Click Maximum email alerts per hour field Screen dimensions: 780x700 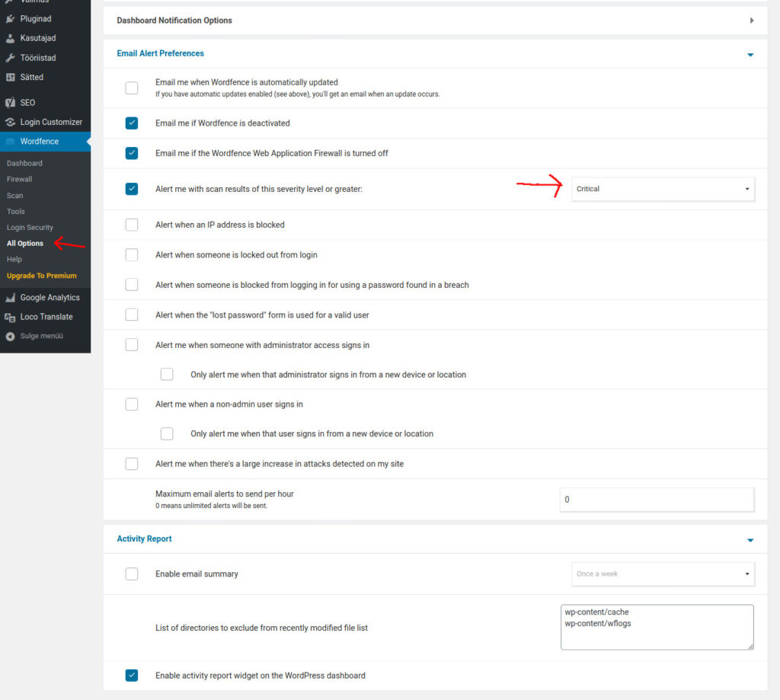click(657, 500)
